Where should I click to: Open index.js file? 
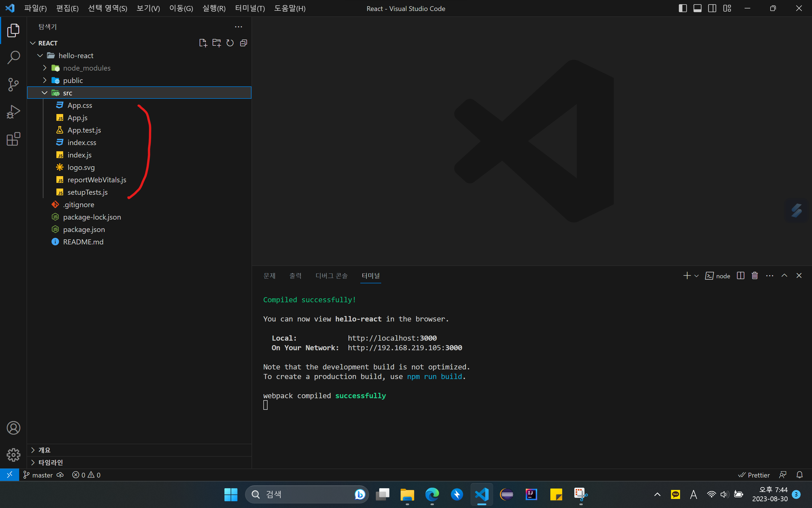coord(139,155)
